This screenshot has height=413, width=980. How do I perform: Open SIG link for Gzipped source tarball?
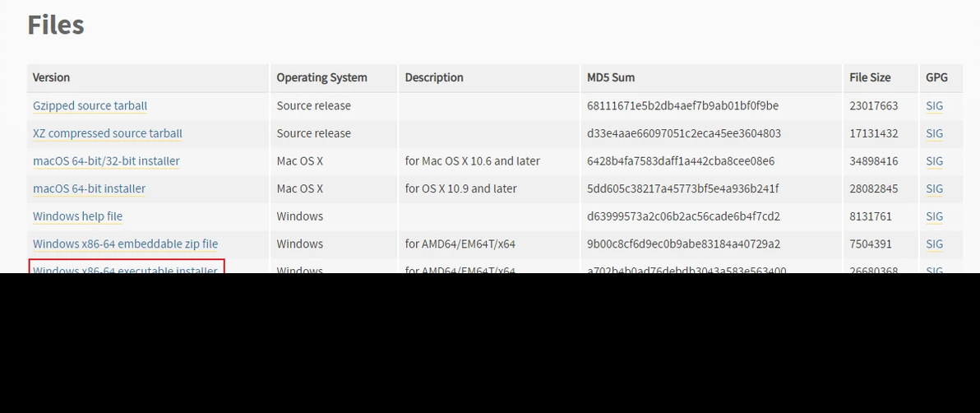pos(934,105)
